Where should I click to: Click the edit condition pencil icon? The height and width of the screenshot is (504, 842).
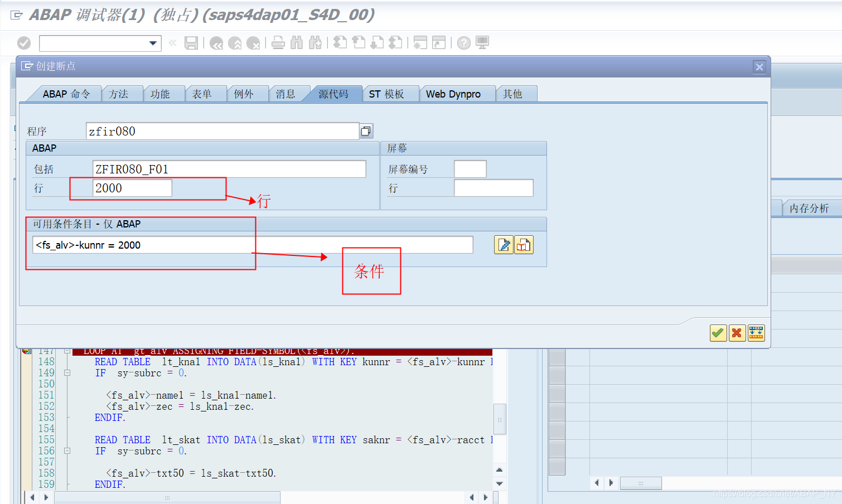[x=504, y=245]
